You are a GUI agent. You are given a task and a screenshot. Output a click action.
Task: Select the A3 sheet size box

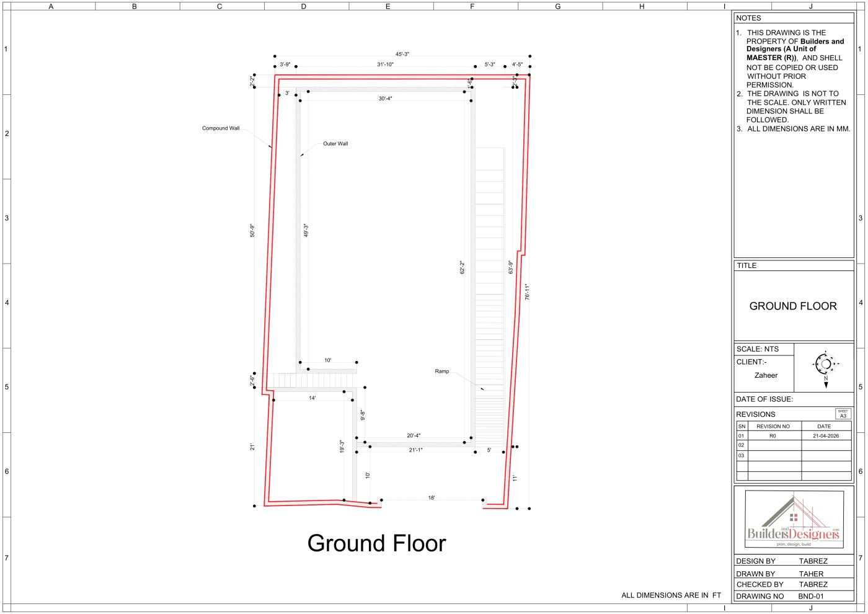tap(843, 414)
